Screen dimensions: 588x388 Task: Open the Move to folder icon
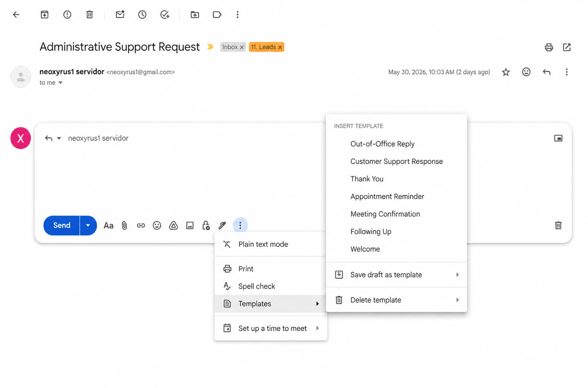point(195,14)
